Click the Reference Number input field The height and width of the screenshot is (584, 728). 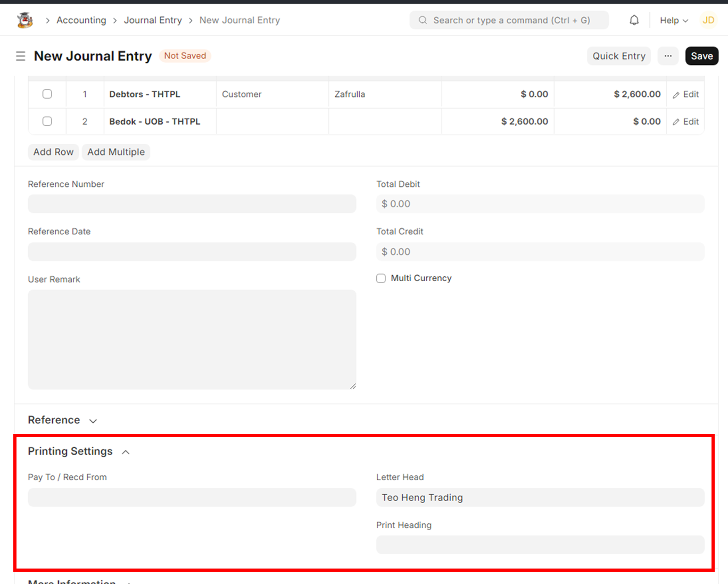pos(192,204)
